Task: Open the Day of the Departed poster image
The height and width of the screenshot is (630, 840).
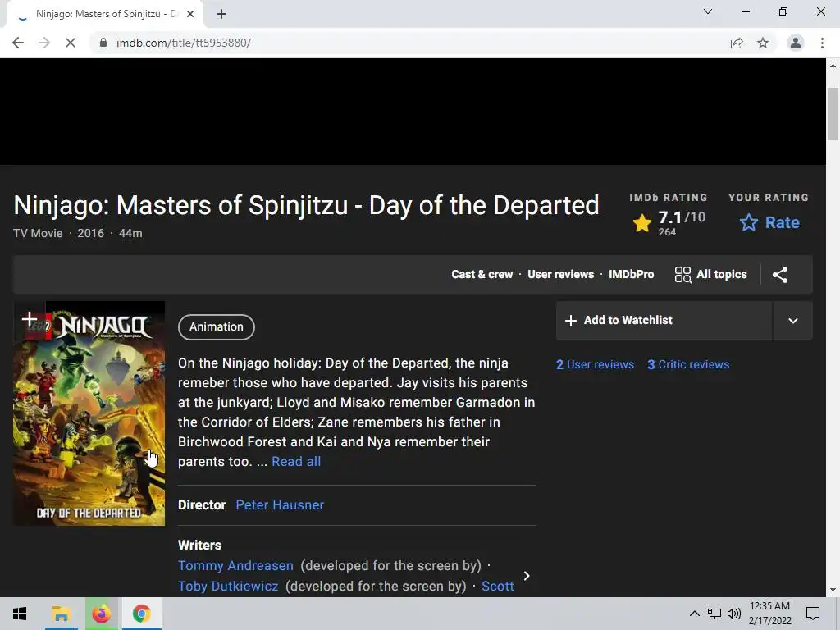Action: tap(89, 413)
